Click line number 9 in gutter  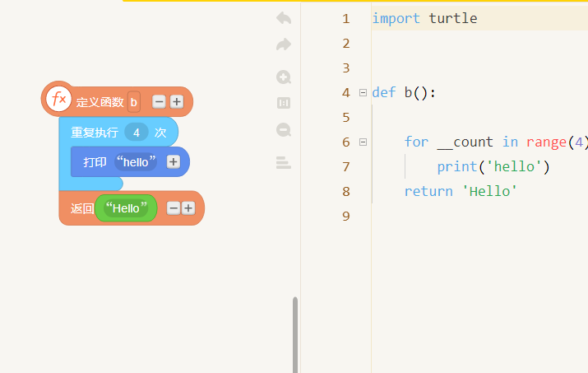click(x=345, y=216)
